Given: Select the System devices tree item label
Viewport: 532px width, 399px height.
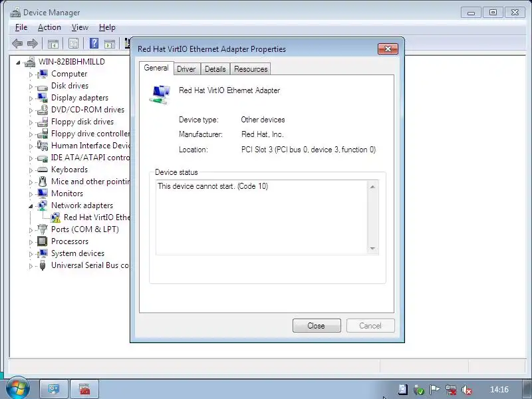Looking at the screenshot, I should pos(78,253).
